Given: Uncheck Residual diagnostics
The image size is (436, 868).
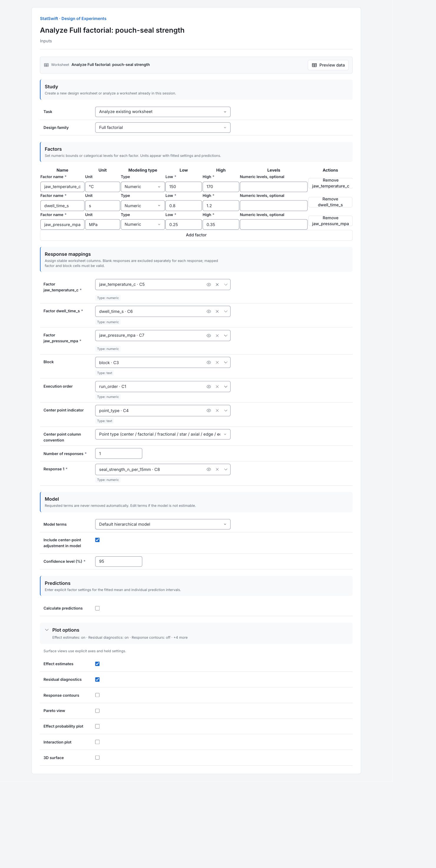Looking at the screenshot, I should (x=97, y=679).
